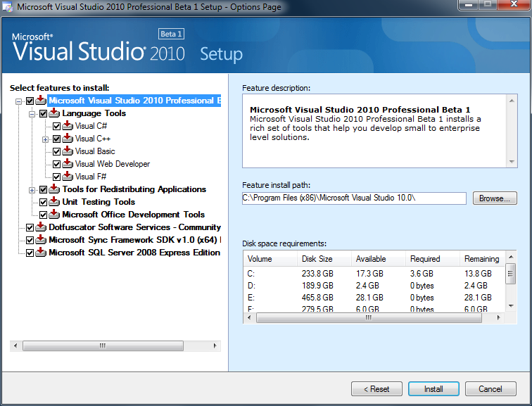
Task: Toggle Tools for Redistributing Applications checkbox
Action: click(43, 190)
